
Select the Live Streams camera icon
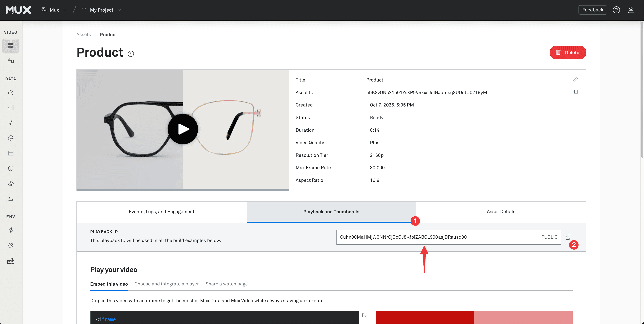click(x=11, y=61)
